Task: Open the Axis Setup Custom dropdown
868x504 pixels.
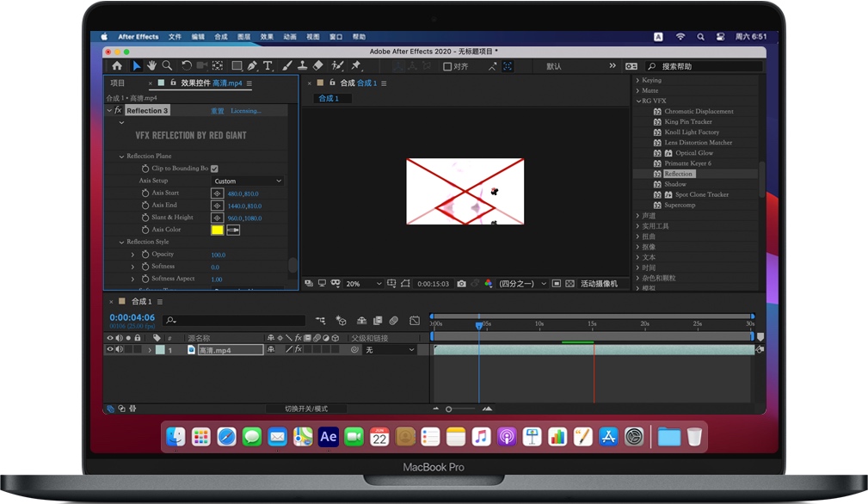Action: click(246, 180)
